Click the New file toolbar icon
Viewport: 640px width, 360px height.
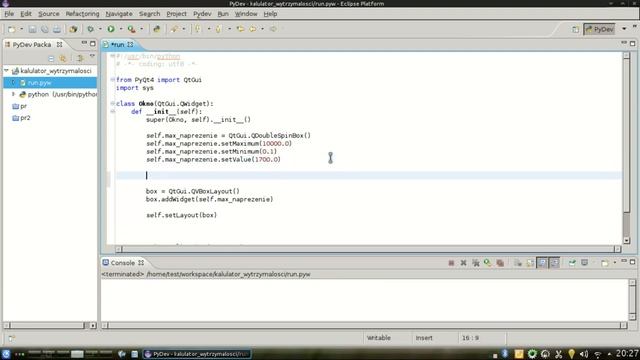pyautogui.click(x=11, y=29)
